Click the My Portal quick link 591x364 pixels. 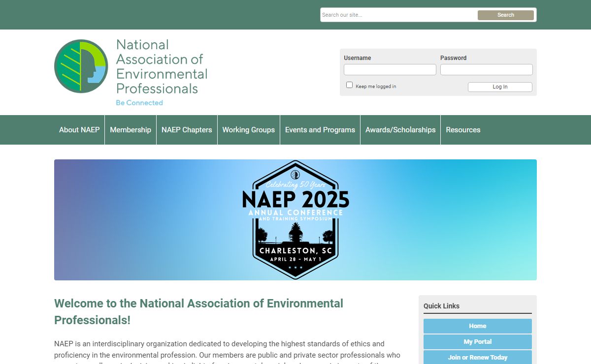478,342
